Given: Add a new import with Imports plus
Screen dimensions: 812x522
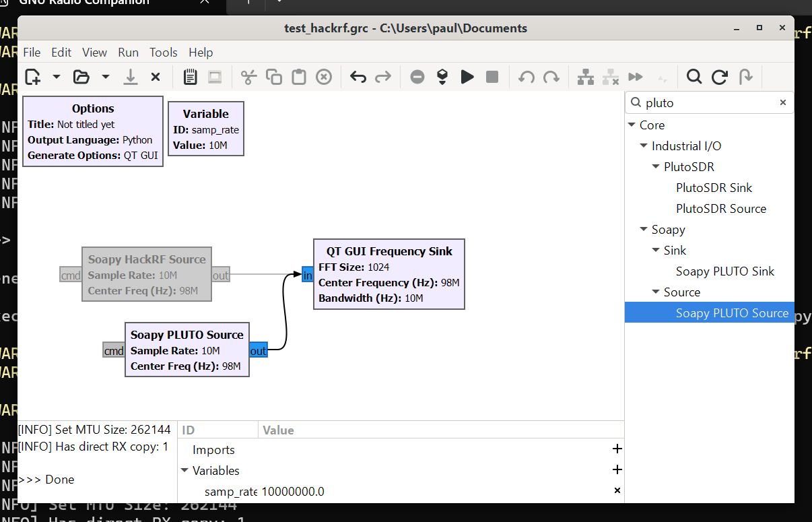Looking at the screenshot, I should point(617,449).
